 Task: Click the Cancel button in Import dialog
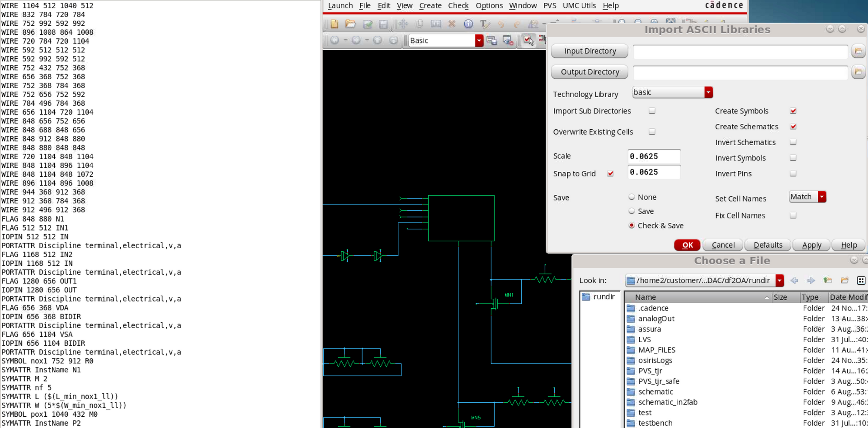(x=723, y=245)
